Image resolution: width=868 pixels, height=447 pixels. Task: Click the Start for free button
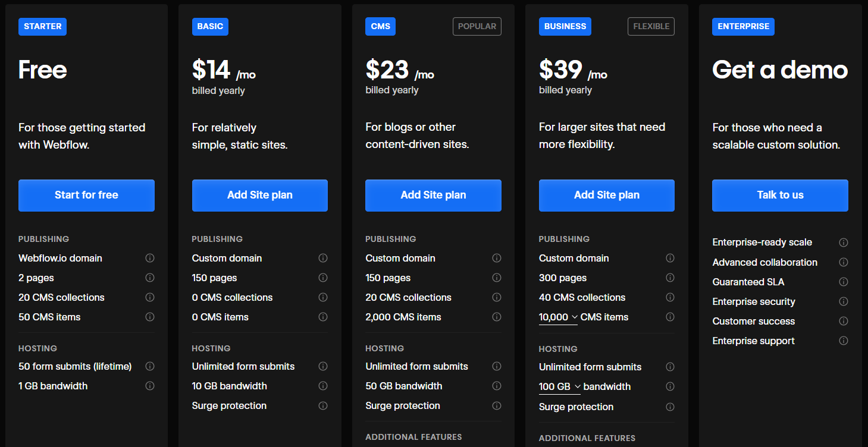click(x=86, y=195)
